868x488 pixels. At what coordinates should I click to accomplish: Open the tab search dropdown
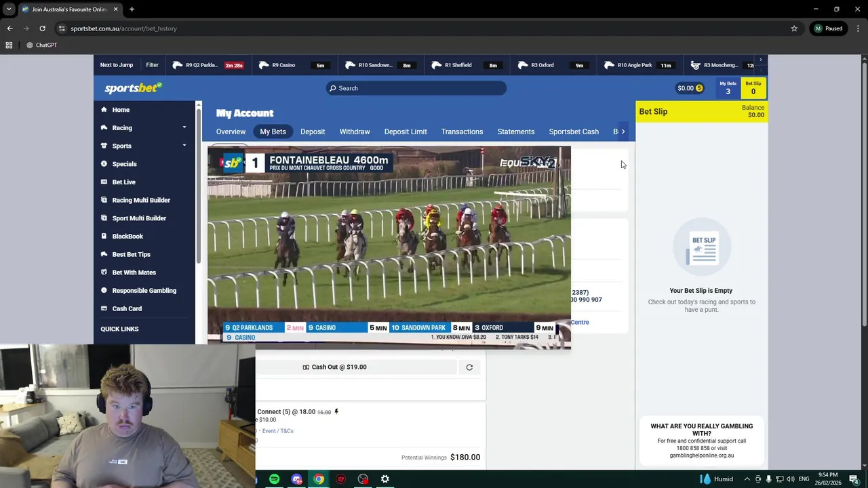(x=9, y=9)
